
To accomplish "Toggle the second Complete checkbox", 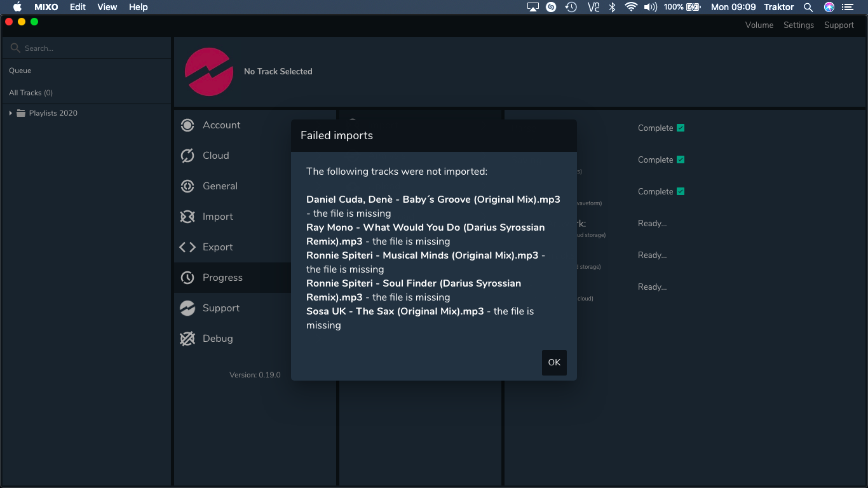I will point(681,159).
